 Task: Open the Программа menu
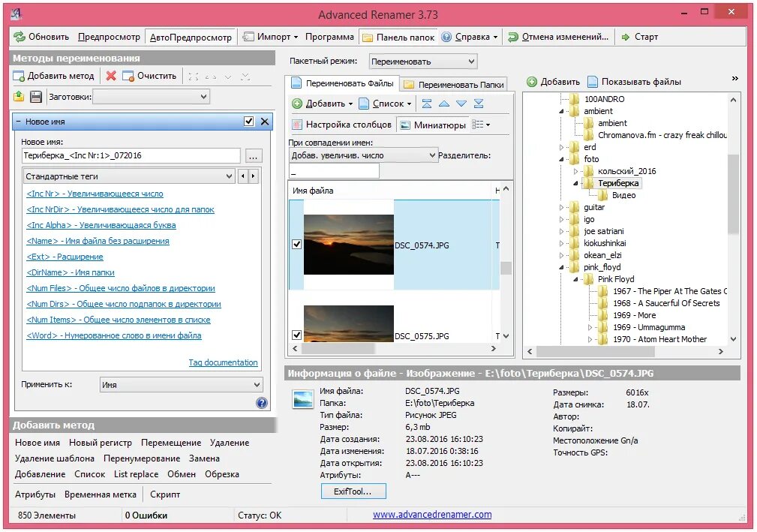[330, 37]
